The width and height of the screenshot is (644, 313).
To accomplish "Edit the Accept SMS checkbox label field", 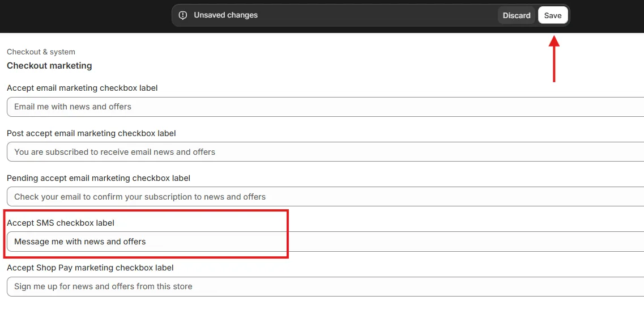I will coord(325,242).
